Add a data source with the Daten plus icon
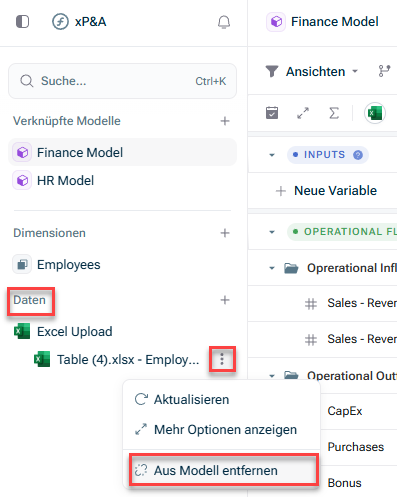Image resolution: width=397 pixels, height=497 pixels. pyautogui.click(x=225, y=300)
